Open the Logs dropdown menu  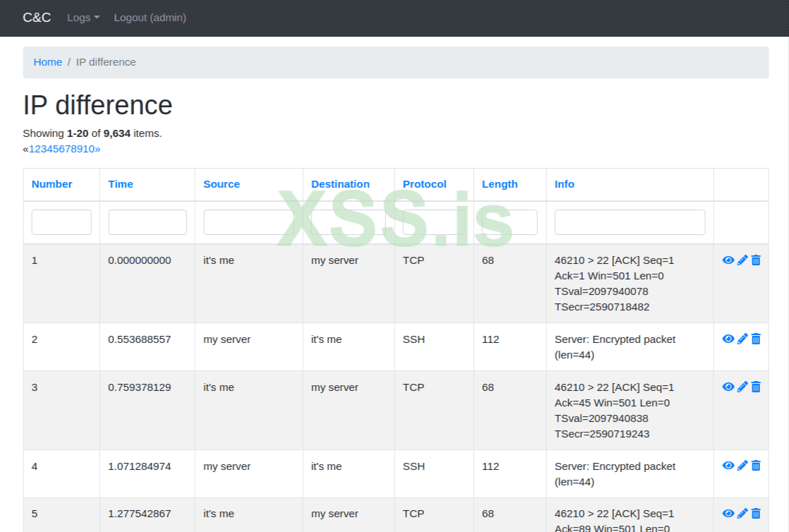(83, 18)
